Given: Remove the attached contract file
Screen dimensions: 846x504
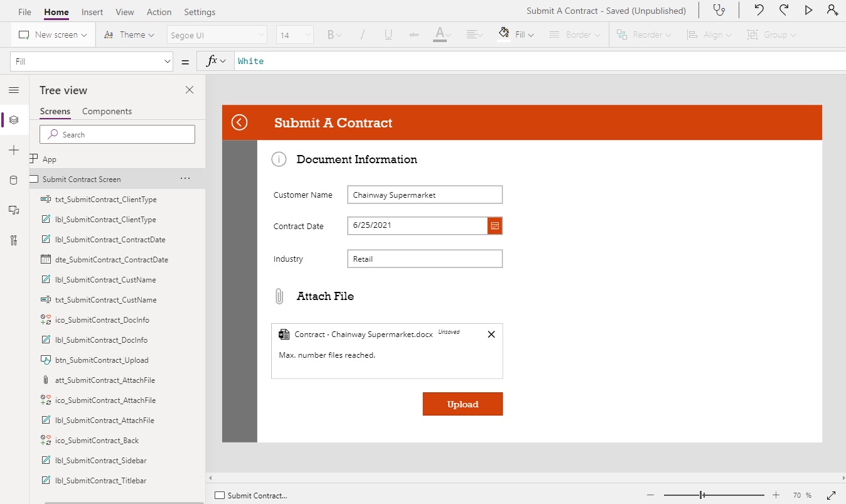Looking at the screenshot, I should coord(491,334).
